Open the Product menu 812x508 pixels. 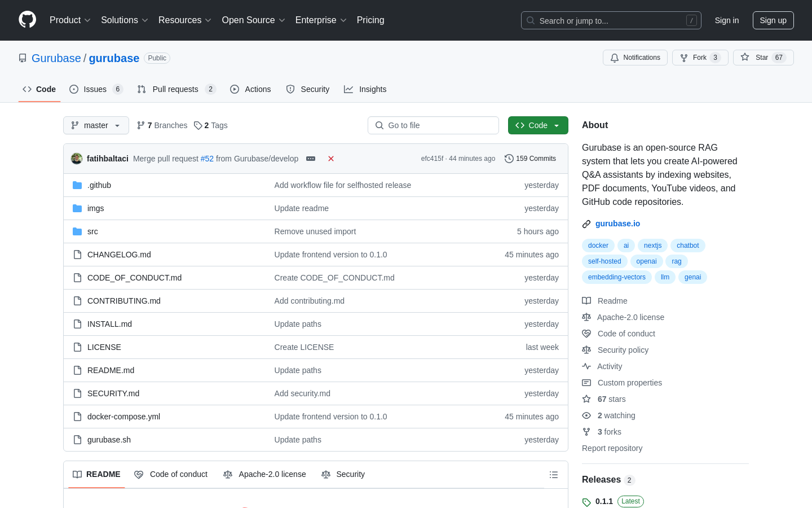pos(70,20)
